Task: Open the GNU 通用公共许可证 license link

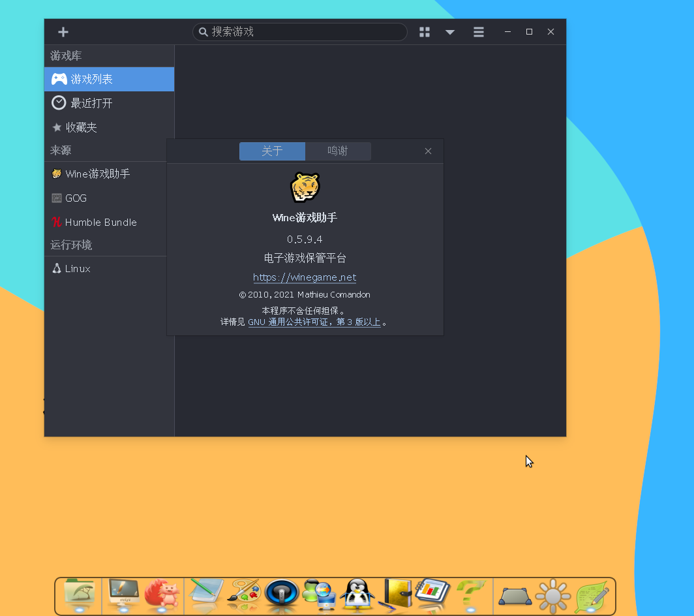Action: click(x=314, y=322)
